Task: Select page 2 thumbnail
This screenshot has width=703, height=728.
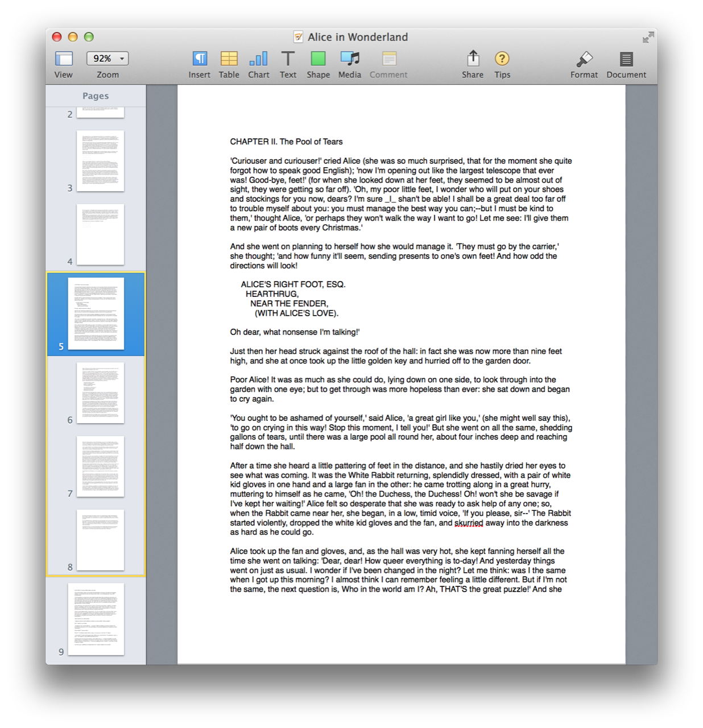Action: 100,113
